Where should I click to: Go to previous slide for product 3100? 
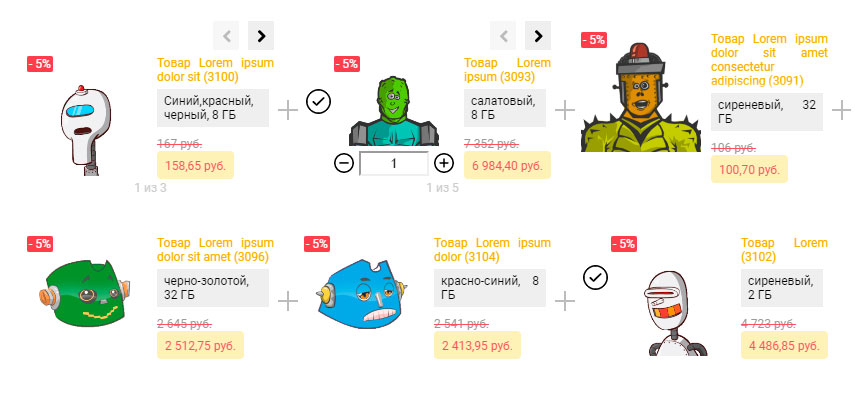227,35
